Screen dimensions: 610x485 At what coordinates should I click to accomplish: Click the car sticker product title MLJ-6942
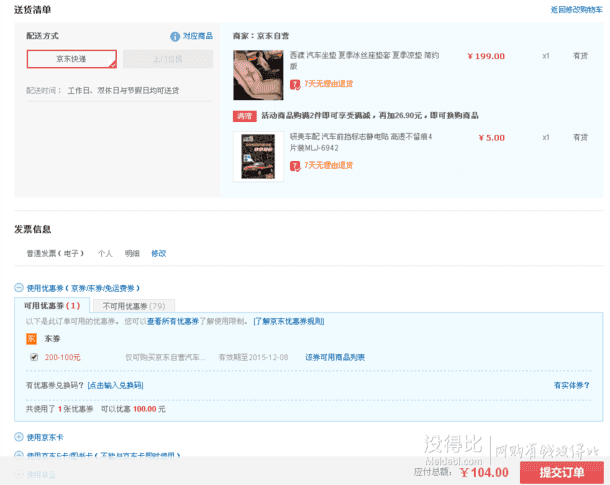tap(361, 142)
